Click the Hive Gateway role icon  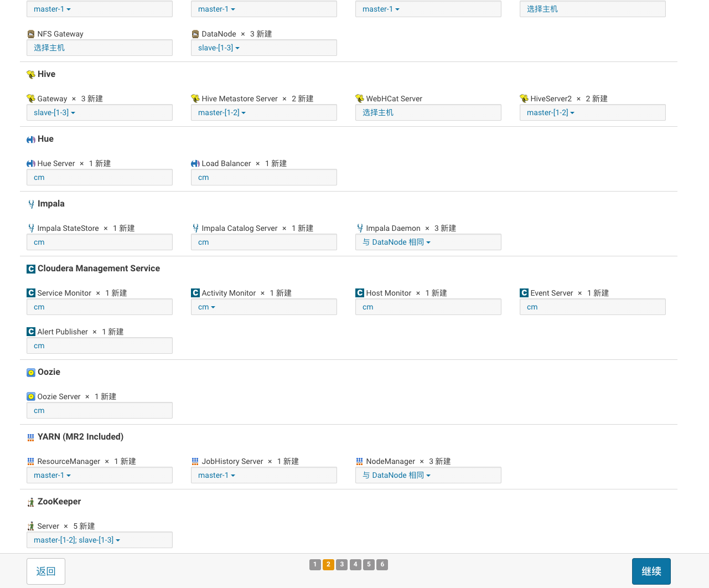pos(31,99)
